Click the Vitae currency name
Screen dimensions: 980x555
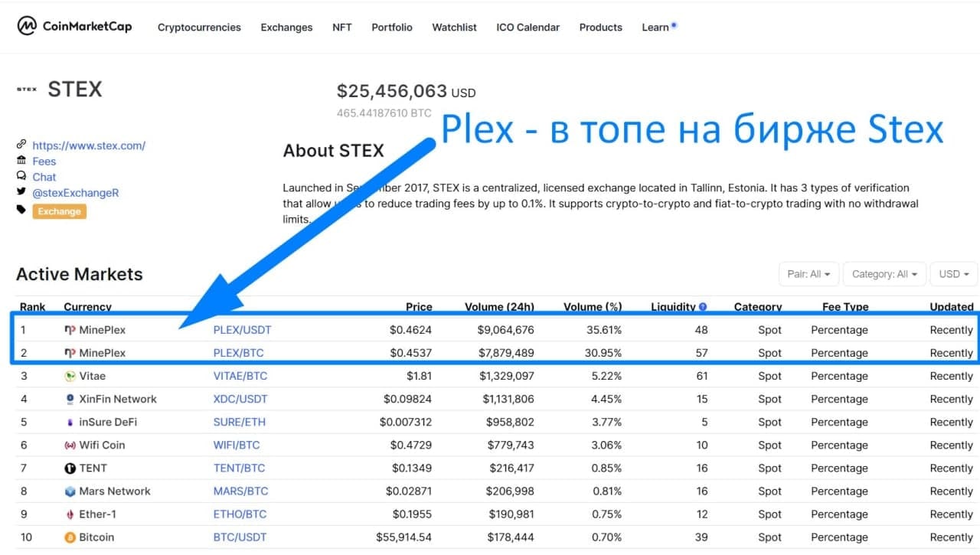(92, 376)
